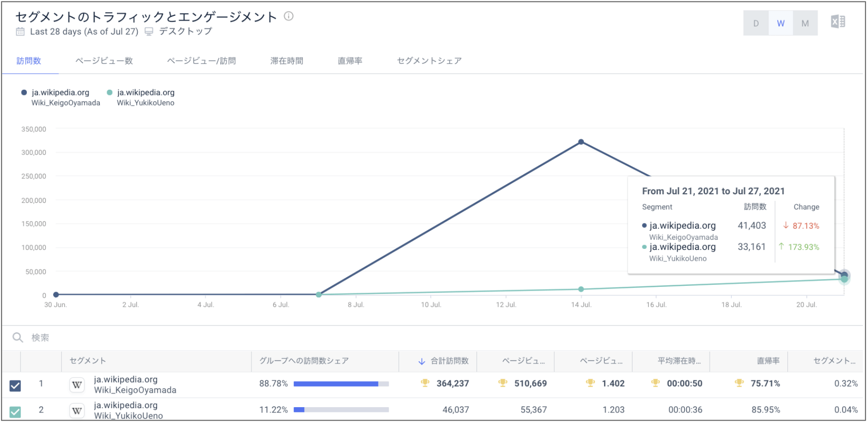Click the 11.22% share bar
868x423 pixels.
341,410
